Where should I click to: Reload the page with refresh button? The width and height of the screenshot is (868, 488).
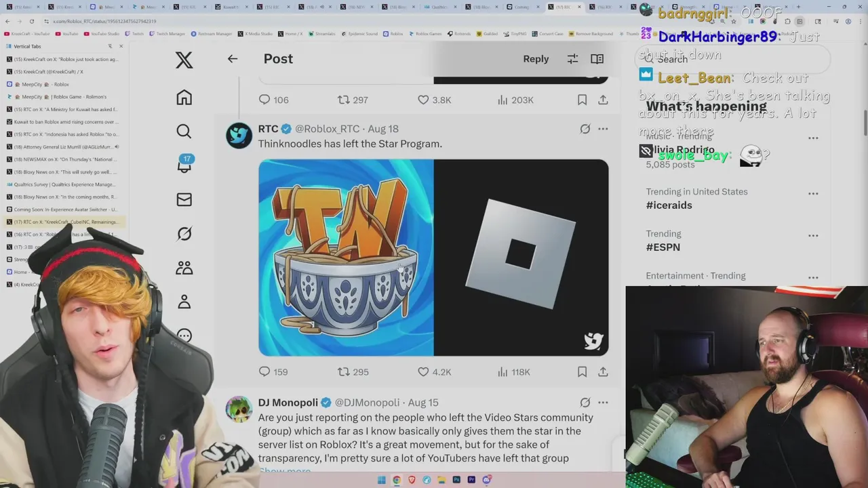pyautogui.click(x=31, y=21)
